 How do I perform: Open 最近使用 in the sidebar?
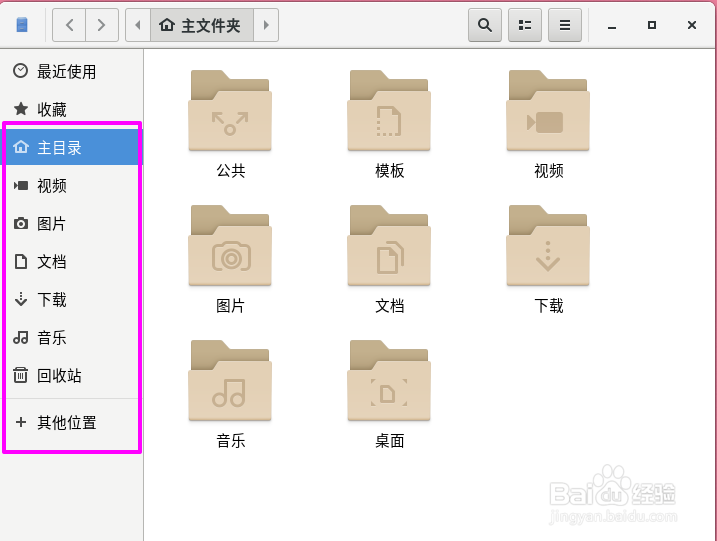72,71
